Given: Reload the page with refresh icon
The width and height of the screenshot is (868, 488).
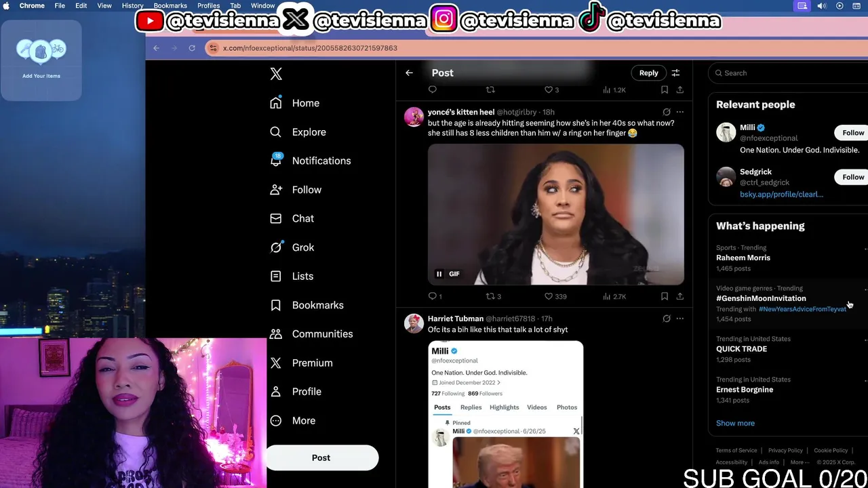Looking at the screenshot, I should click(192, 48).
